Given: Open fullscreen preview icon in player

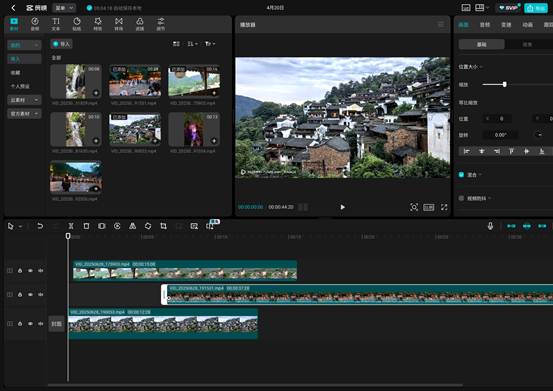Looking at the screenshot, I should pos(444,207).
